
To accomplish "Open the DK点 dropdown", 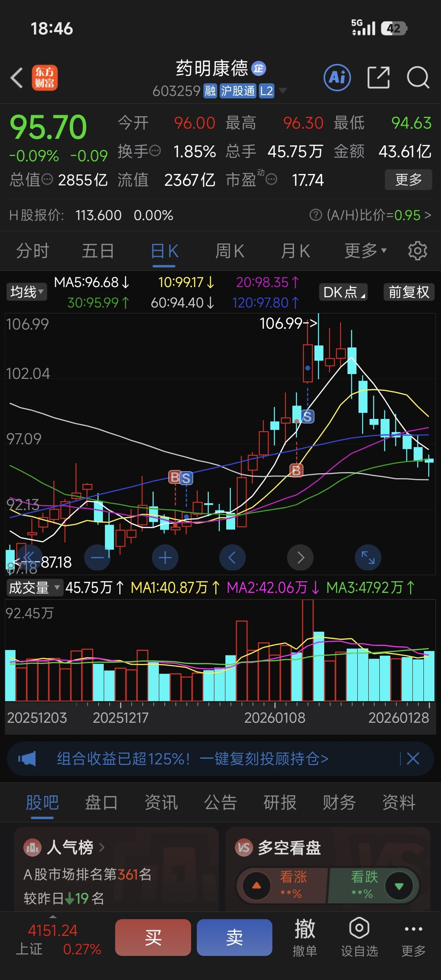I will 343,292.
